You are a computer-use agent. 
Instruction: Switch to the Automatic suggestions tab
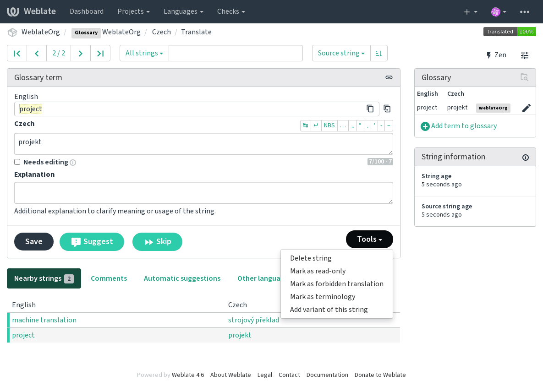182,278
